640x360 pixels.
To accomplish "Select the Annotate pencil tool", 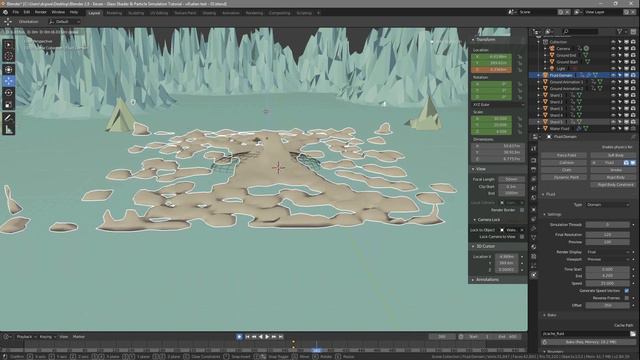I will (9, 118).
